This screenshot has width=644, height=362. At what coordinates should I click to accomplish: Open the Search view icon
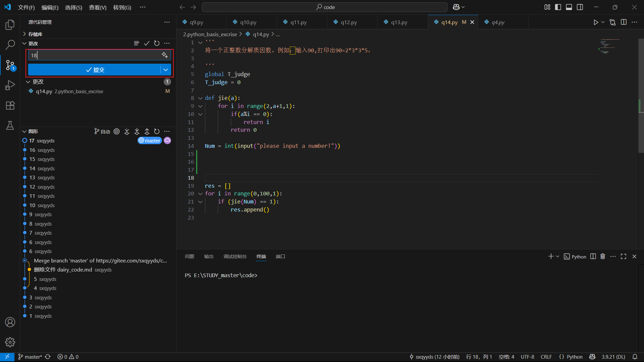[10, 45]
